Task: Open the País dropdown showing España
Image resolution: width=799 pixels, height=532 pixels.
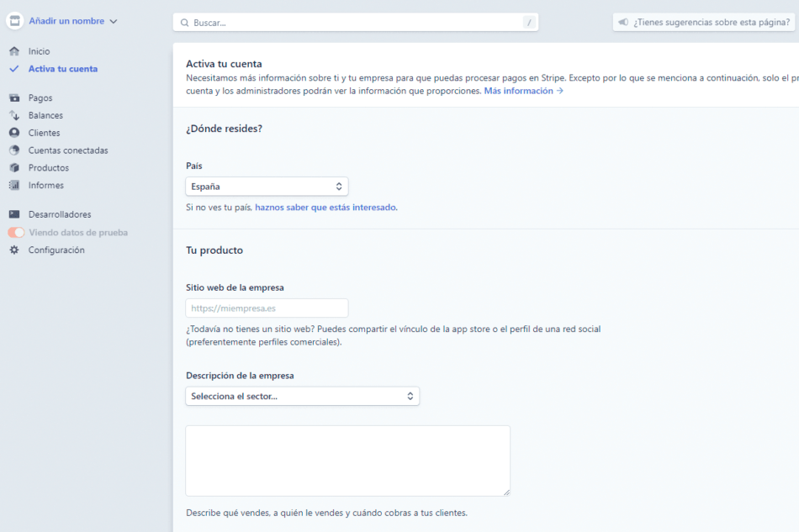Action: 267,186
